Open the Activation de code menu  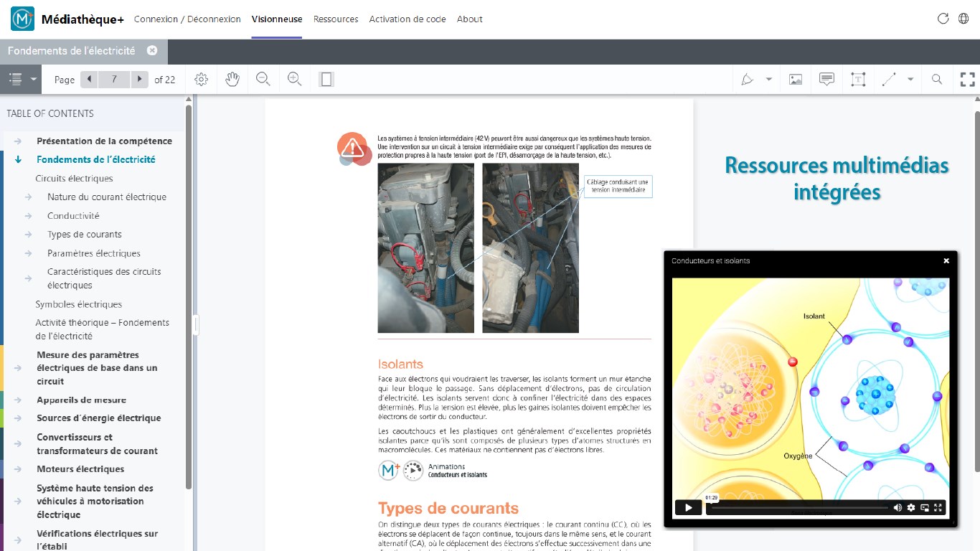click(x=407, y=19)
